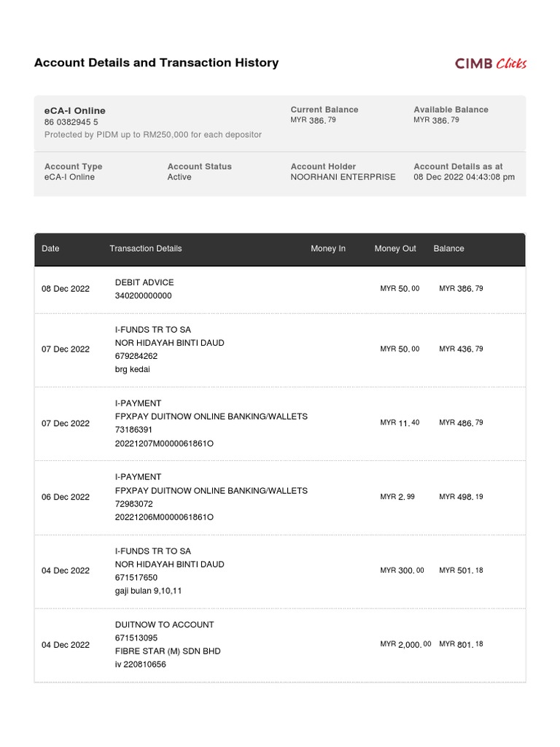Click the Account Holder NOORHANI ENTERPRISE
Viewport: 560px width, 747px height.
click(x=343, y=177)
